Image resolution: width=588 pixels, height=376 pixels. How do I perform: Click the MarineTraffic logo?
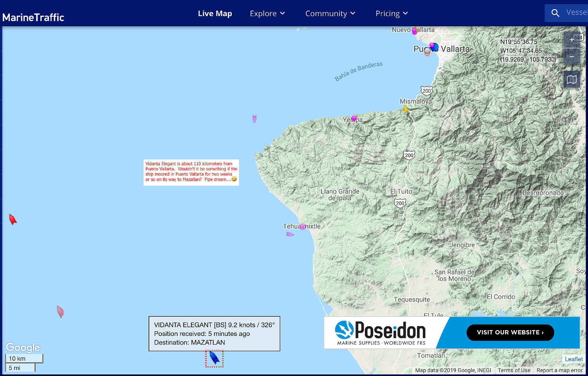click(33, 17)
